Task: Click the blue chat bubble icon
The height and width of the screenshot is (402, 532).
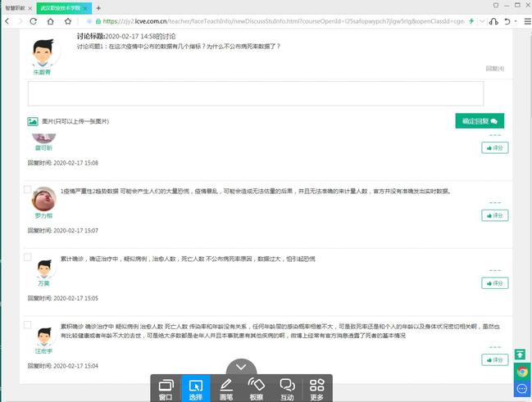Action: click(521, 389)
